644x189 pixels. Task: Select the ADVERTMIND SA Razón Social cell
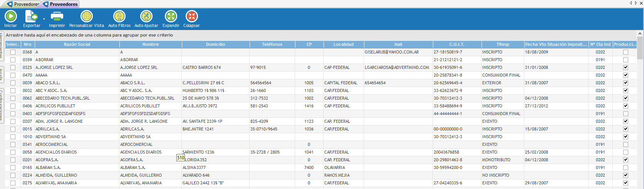coord(77,137)
